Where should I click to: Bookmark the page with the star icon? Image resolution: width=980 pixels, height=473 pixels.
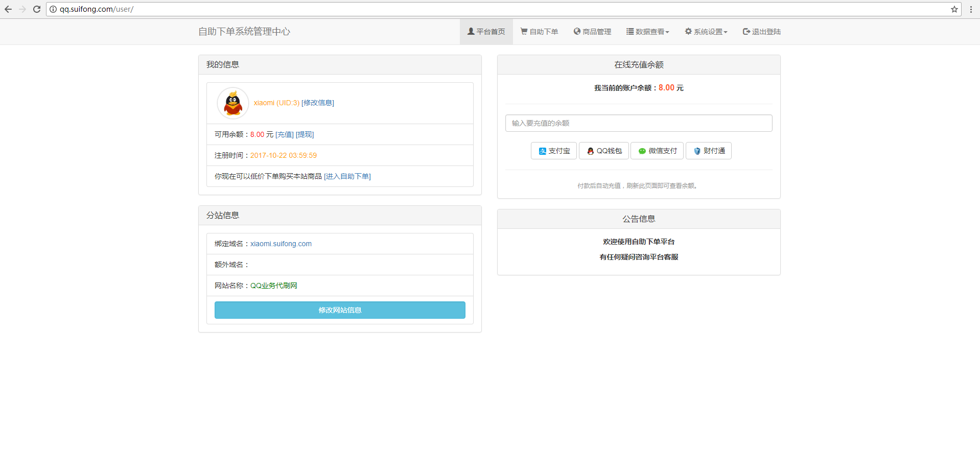tap(954, 9)
